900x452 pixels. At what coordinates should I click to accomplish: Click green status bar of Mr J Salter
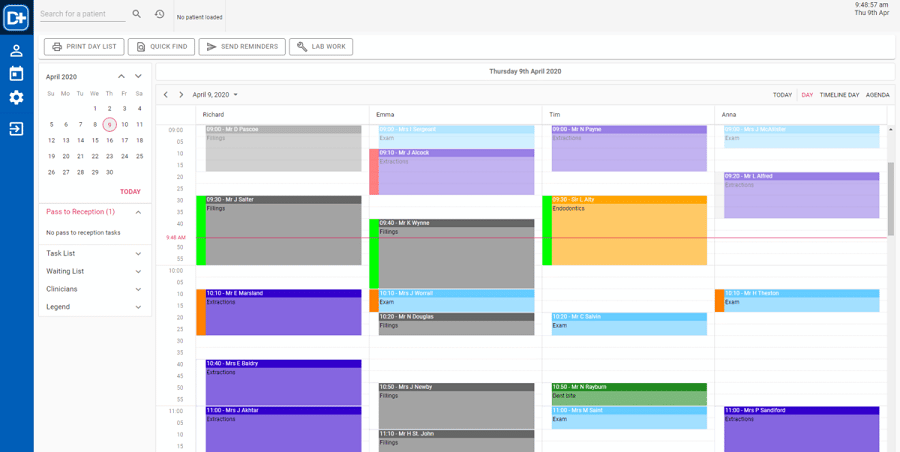click(x=201, y=230)
